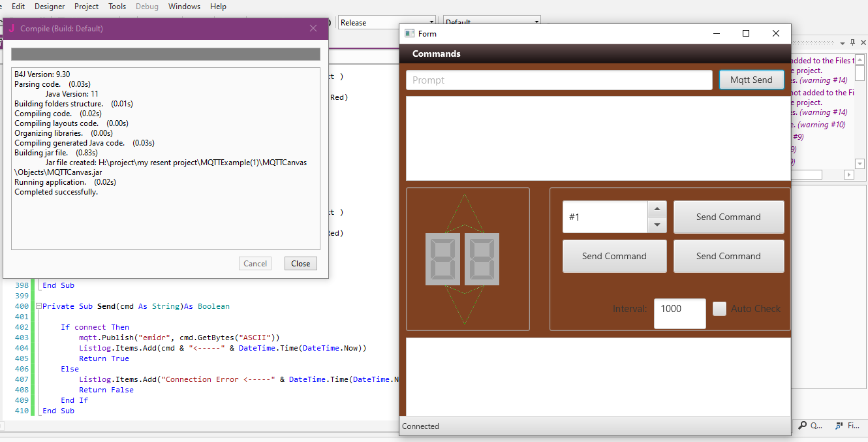Close the Logs panel with X icon

pos(863,42)
